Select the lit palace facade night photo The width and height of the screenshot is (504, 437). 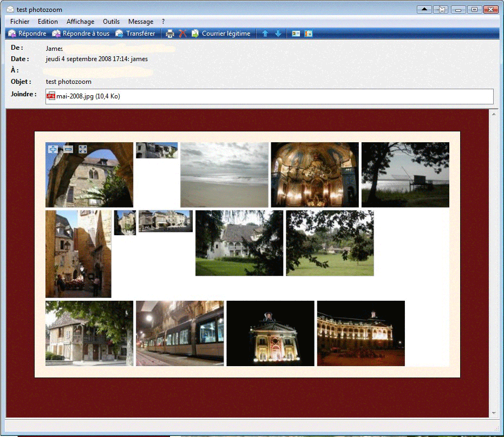coord(361,333)
